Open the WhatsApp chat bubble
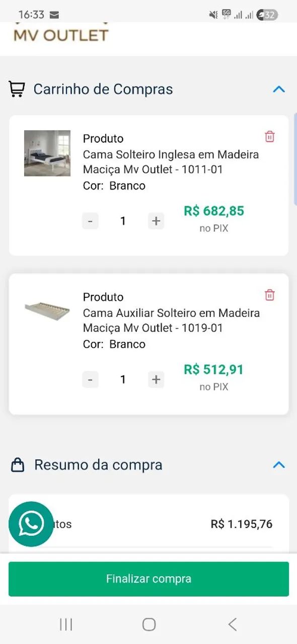 click(x=30, y=524)
